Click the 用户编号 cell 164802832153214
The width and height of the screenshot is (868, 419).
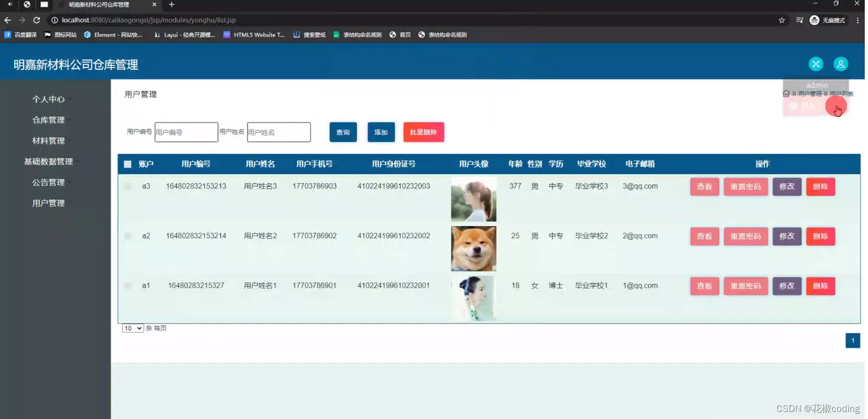(x=196, y=236)
